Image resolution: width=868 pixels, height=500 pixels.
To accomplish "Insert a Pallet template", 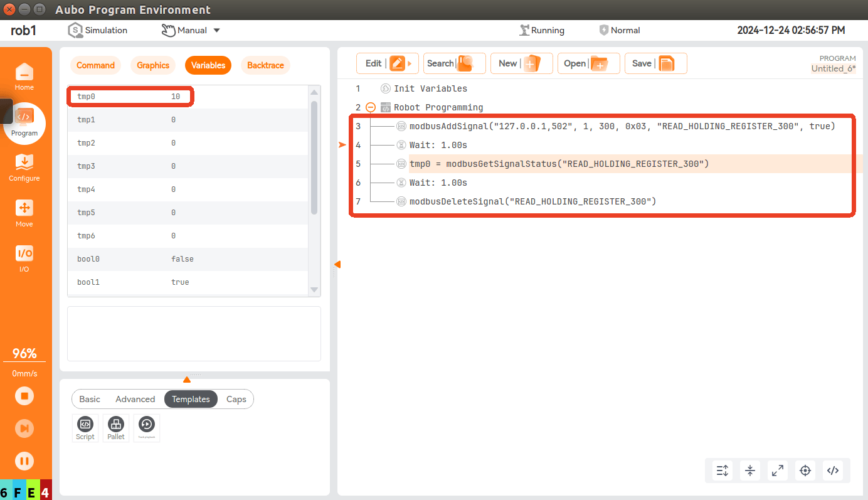I will 116,428.
